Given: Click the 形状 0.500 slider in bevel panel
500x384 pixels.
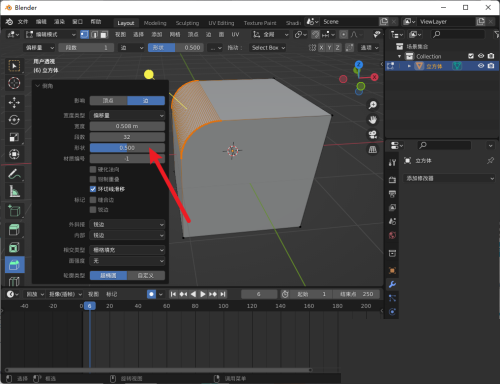Looking at the screenshot, I should point(127,148).
